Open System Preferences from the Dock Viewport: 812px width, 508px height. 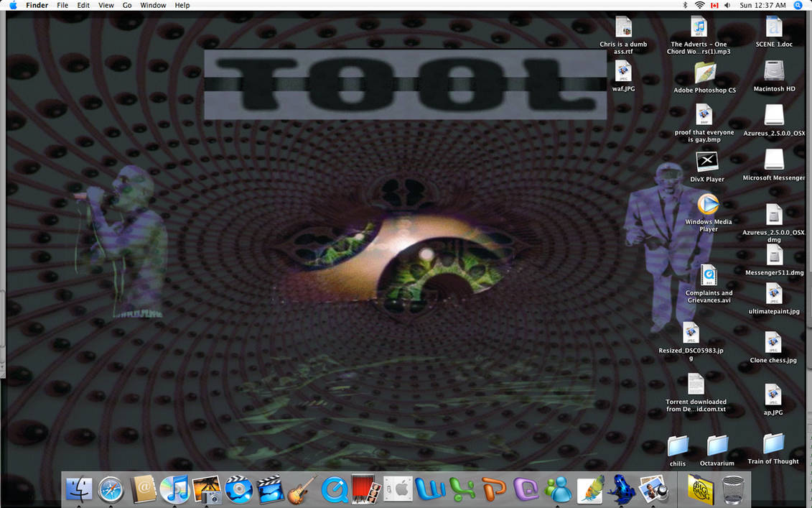click(398, 489)
